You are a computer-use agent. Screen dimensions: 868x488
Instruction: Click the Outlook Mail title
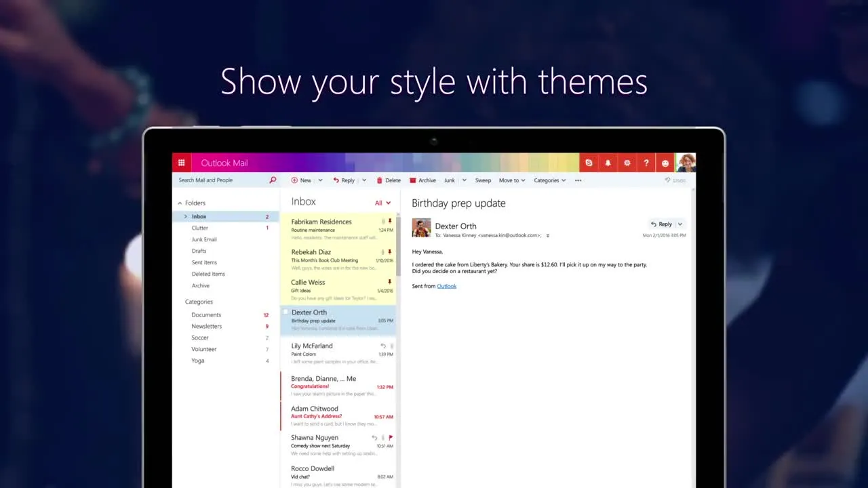pyautogui.click(x=224, y=163)
